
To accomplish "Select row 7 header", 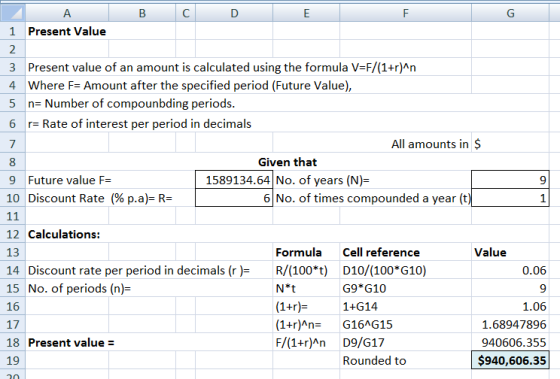I will [13, 144].
